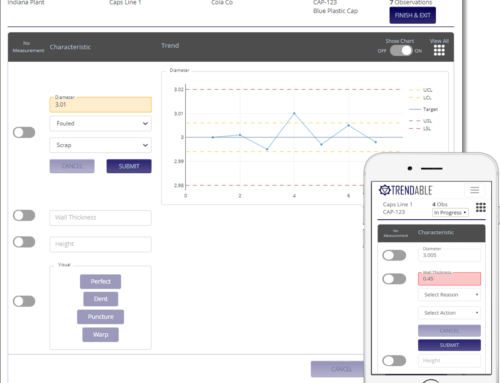Select the Perfect visual option
The image size is (500, 383).
100,281
